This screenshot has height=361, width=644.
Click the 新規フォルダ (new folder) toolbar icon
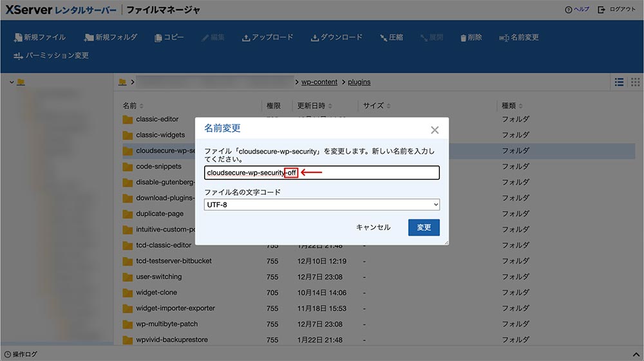(90, 38)
